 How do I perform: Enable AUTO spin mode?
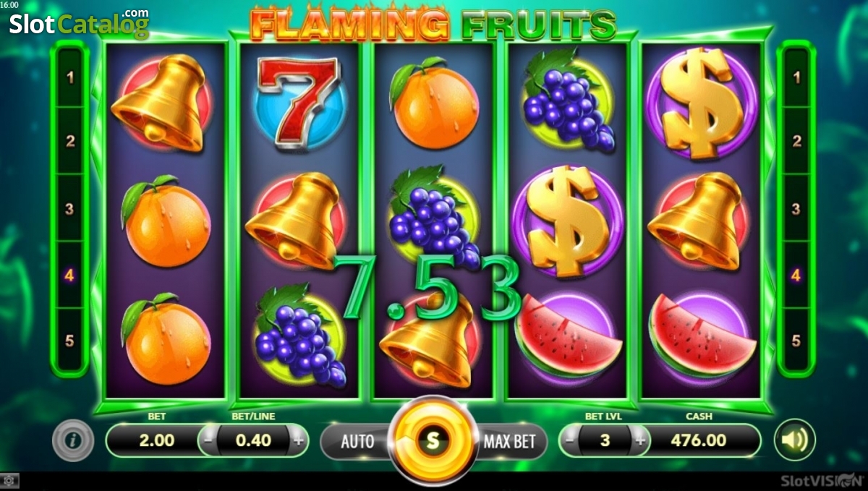[357, 440]
